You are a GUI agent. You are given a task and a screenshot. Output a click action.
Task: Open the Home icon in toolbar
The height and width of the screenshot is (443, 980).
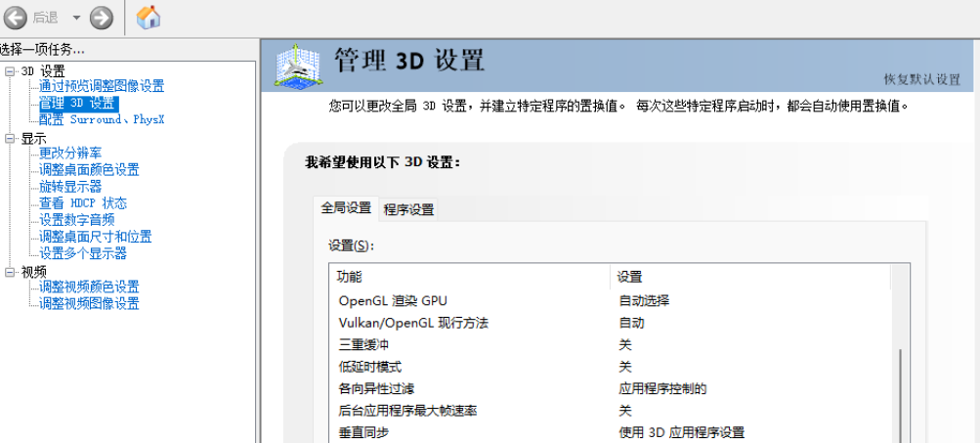(149, 17)
